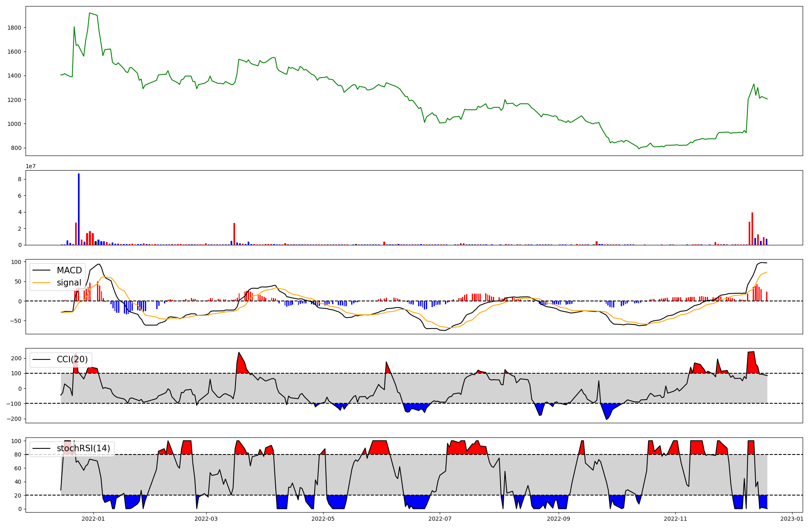Click the 1000 price axis label
This screenshot has height=528, width=812.
pyautogui.click(x=14, y=124)
